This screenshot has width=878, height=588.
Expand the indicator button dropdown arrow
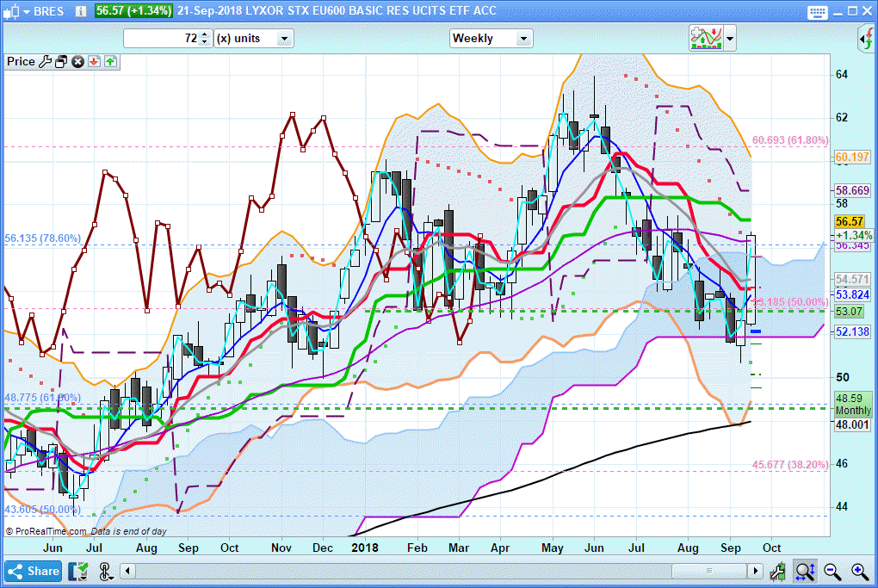click(729, 39)
